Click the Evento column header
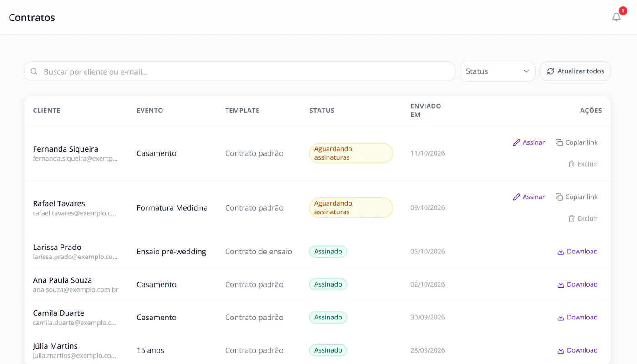The image size is (637, 364). pyautogui.click(x=150, y=111)
